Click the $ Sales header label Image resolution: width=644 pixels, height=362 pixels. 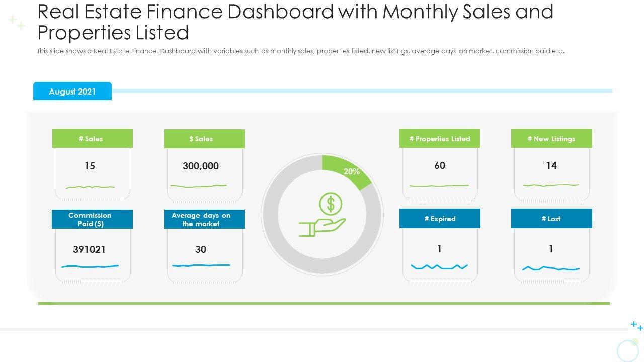tap(204, 139)
